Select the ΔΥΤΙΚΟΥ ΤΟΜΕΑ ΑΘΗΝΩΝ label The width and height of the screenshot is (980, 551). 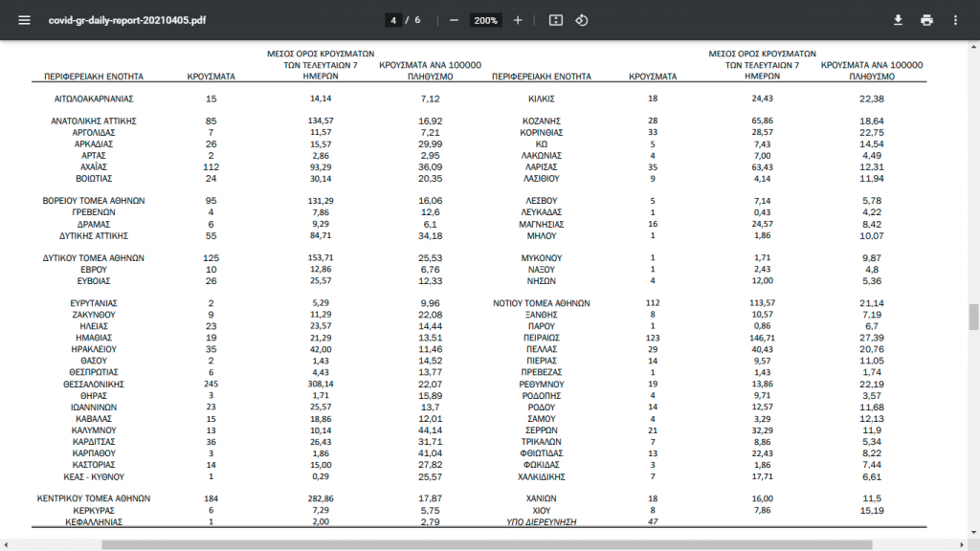click(x=94, y=258)
